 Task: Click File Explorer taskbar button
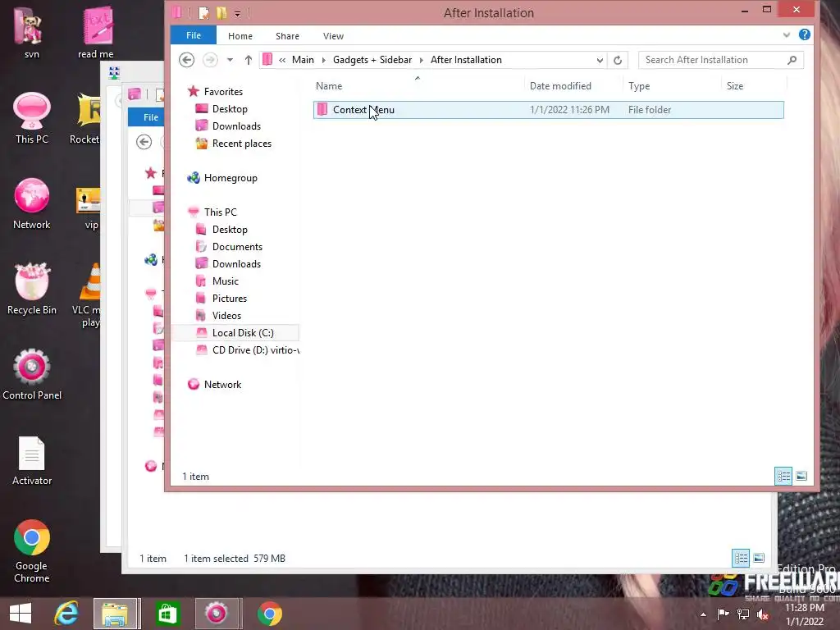[116, 614]
